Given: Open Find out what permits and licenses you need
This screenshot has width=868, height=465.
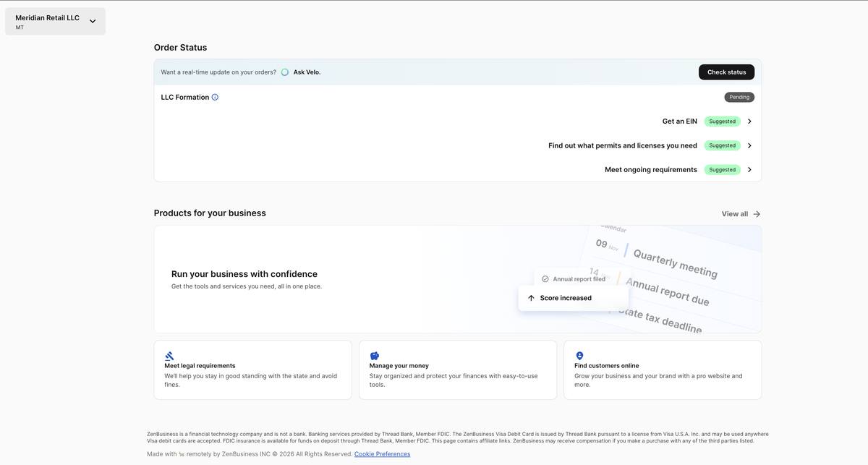Looking at the screenshot, I should click(623, 145).
